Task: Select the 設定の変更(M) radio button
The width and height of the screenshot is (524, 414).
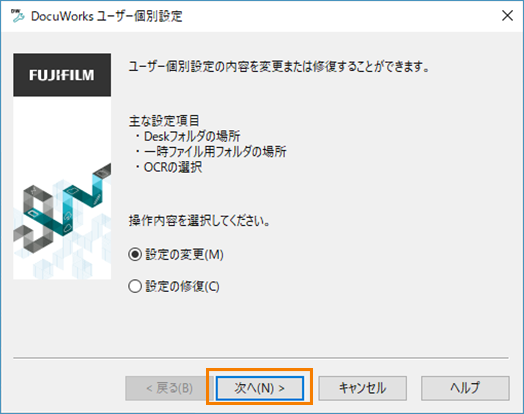Action: click(x=135, y=255)
